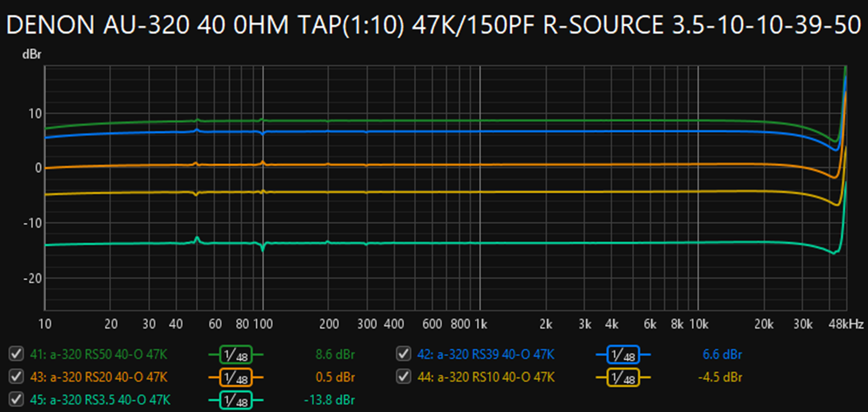Click orange 1/48 smoothing icon for trace 43

(236, 378)
